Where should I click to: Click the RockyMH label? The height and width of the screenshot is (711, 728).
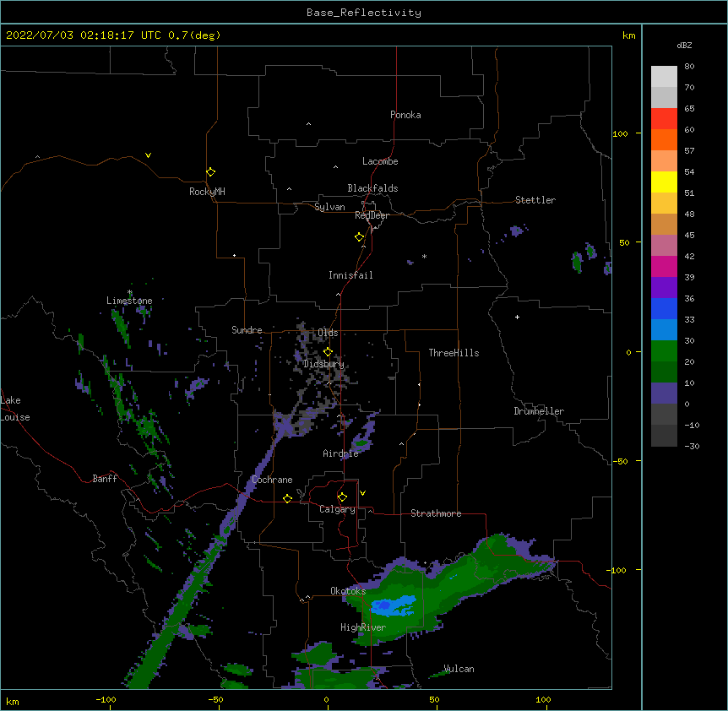(207, 192)
